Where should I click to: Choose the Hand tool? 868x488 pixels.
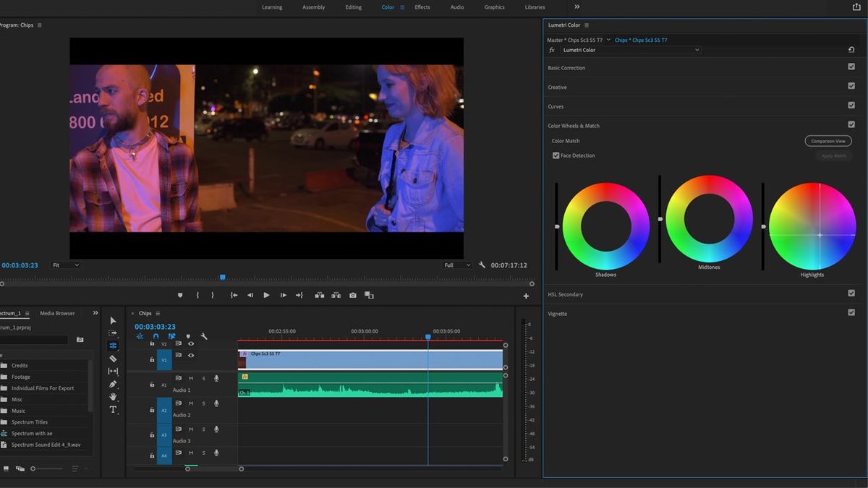113,396
